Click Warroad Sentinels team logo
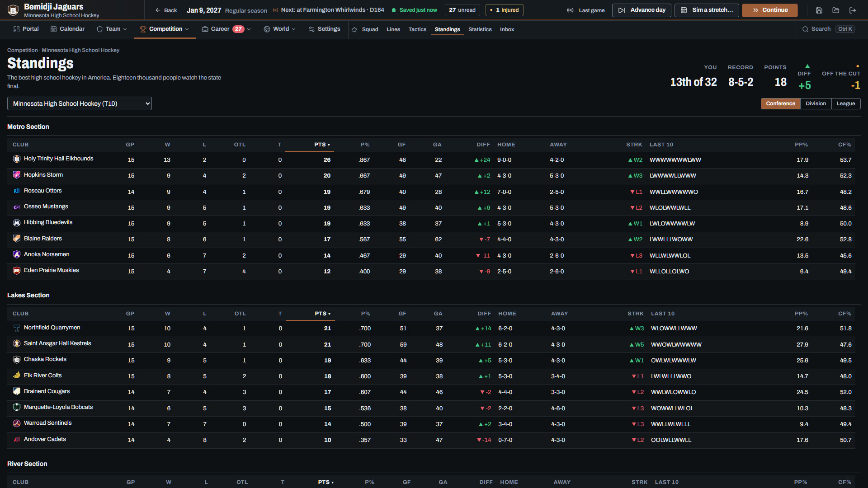This screenshot has height=488, width=868. (x=17, y=423)
